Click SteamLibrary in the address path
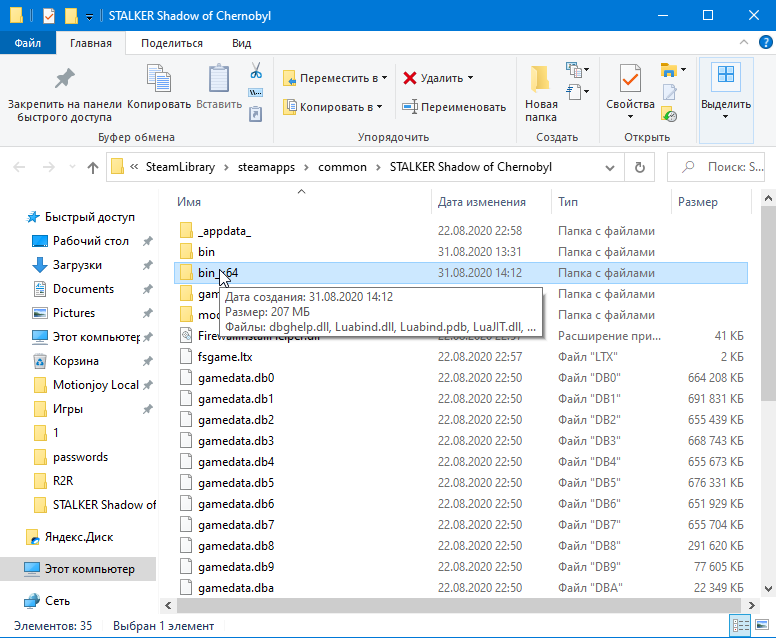The width and height of the screenshot is (776, 638). click(180, 167)
